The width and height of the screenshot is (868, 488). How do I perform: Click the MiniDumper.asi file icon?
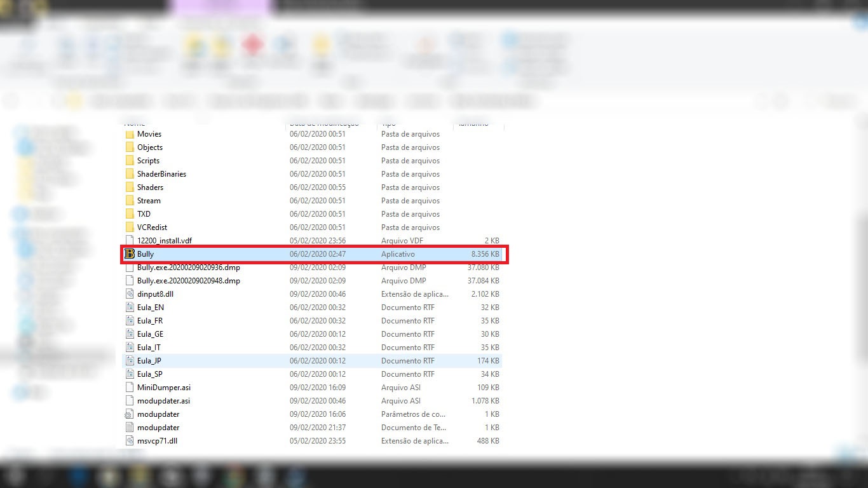(x=130, y=388)
